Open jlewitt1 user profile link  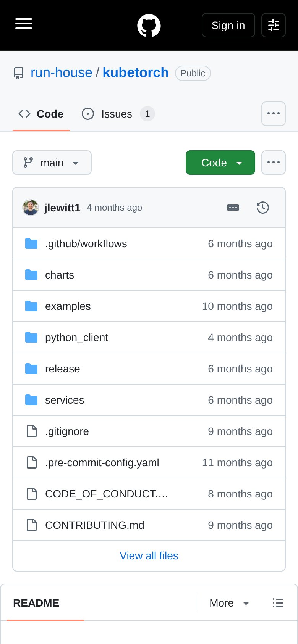pos(62,208)
